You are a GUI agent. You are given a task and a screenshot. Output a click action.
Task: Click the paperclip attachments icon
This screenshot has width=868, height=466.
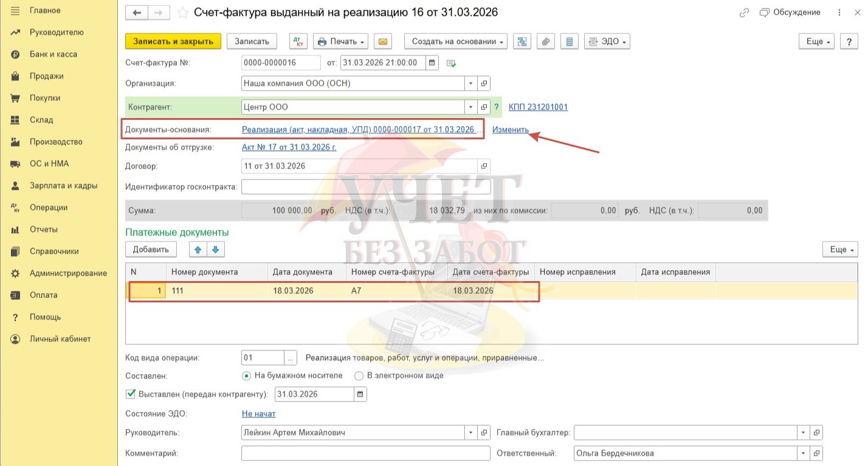click(545, 41)
